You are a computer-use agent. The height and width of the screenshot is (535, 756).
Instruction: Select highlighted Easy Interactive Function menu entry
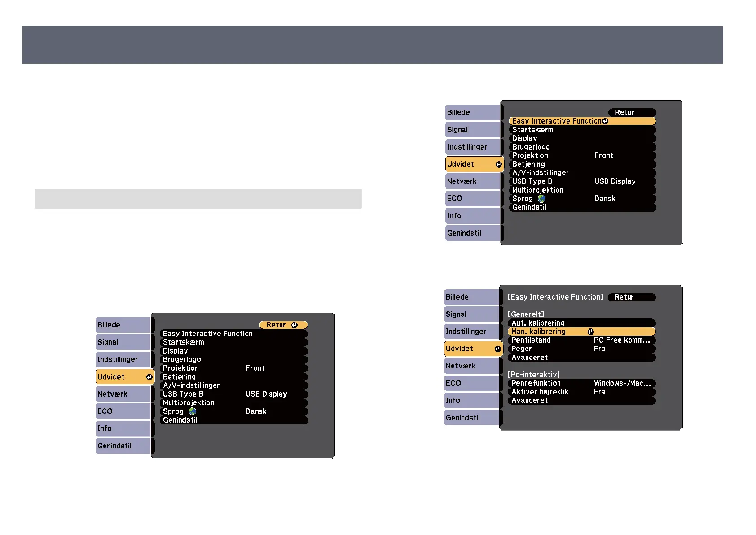click(557, 121)
